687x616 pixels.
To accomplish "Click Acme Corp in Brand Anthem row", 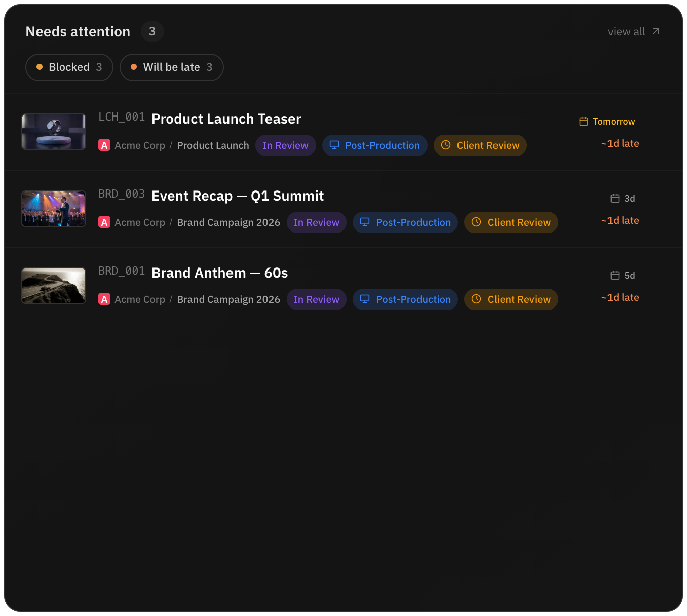I will click(x=140, y=299).
